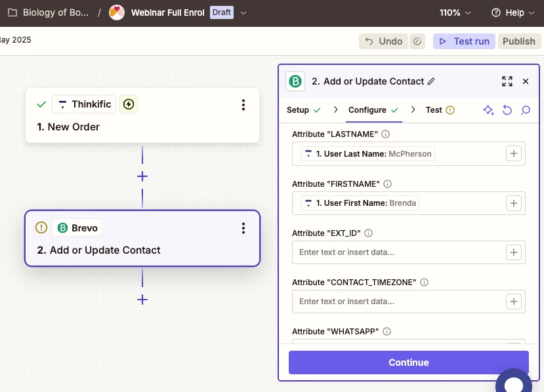Open the 110% zoom dropdown
This screenshot has width=544, height=392.
455,13
